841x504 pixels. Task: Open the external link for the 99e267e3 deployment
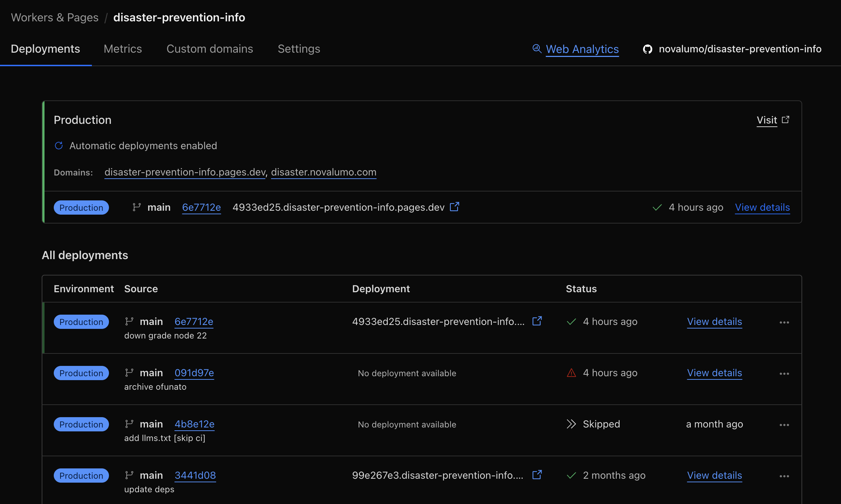537,475
